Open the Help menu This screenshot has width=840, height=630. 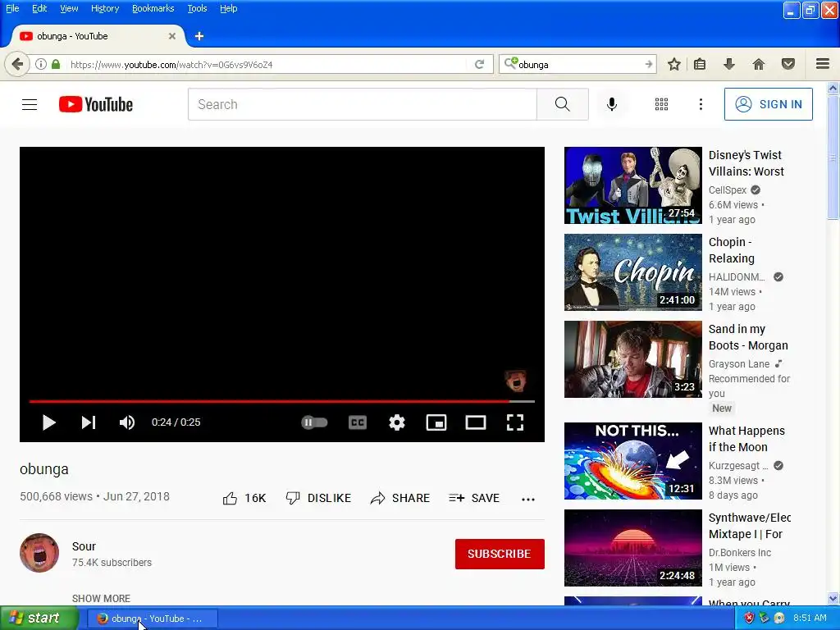click(x=229, y=8)
